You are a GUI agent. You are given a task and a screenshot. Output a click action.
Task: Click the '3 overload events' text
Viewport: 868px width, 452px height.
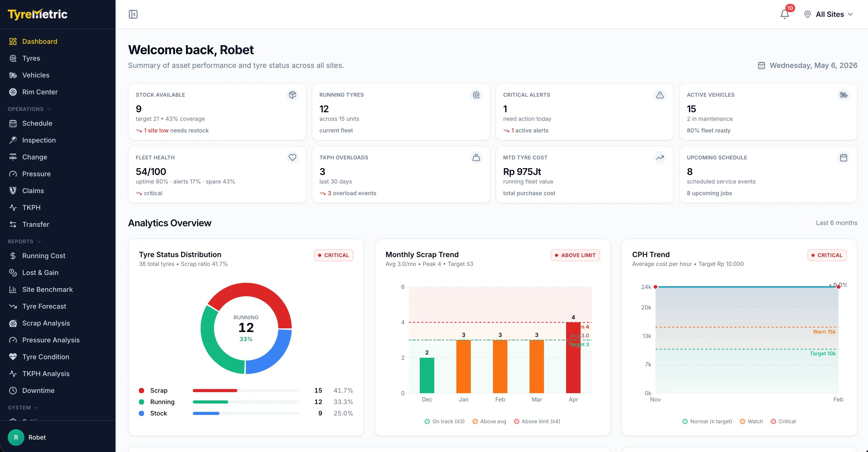pos(352,193)
